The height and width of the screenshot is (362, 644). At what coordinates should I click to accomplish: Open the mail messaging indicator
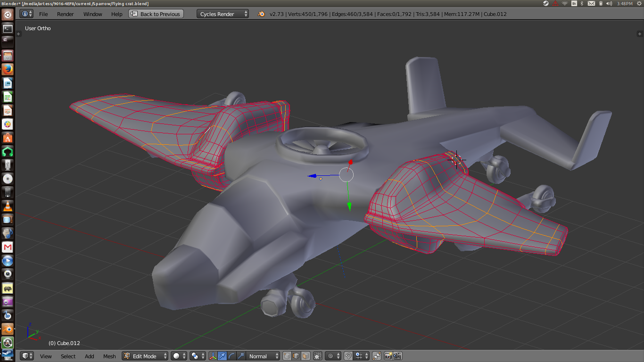coord(590,3)
